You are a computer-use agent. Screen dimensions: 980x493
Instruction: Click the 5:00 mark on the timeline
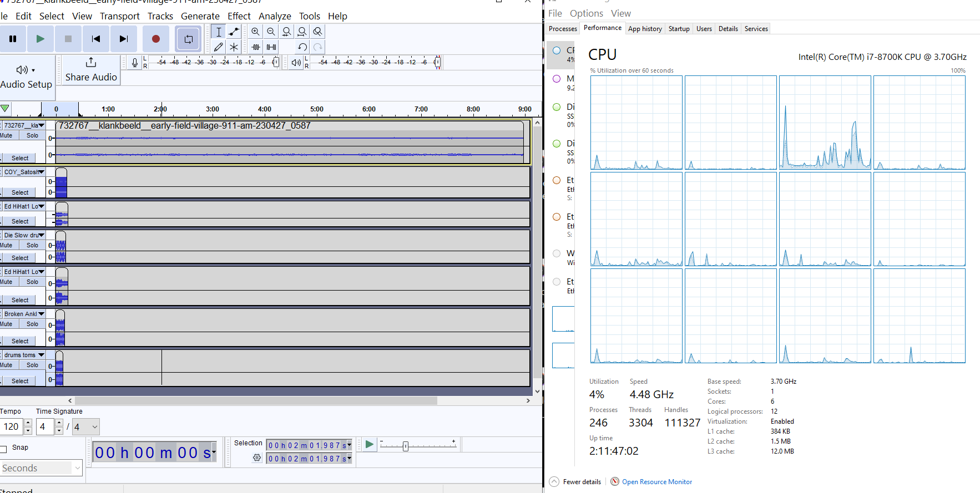[317, 109]
